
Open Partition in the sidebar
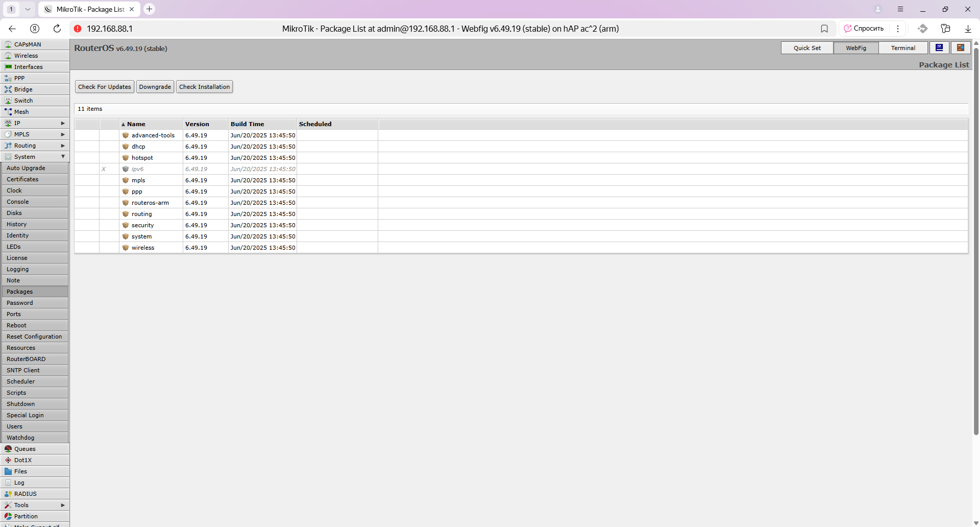pyautogui.click(x=35, y=516)
